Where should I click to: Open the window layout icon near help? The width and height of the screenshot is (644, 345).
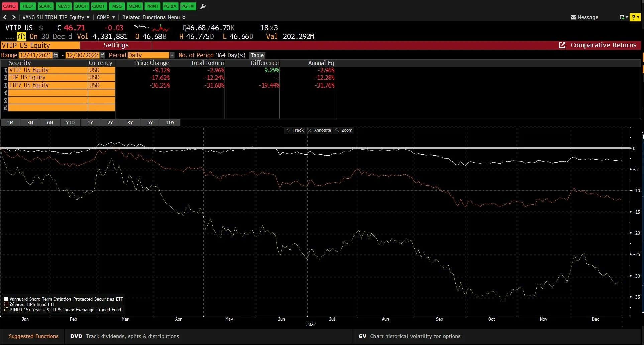pyautogui.click(x=622, y=17)
